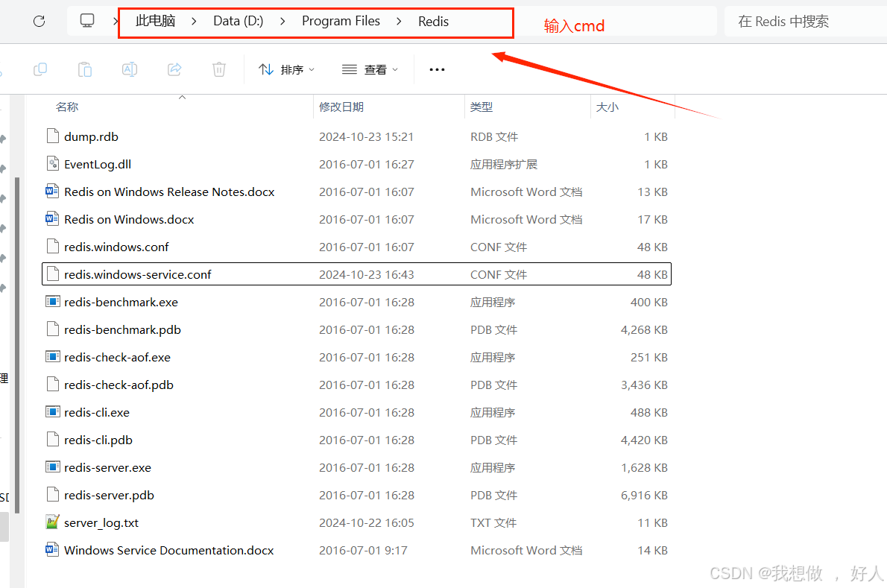
Task: Go to 此电脑 breadcrumb
Action: [x=156, y=22]
